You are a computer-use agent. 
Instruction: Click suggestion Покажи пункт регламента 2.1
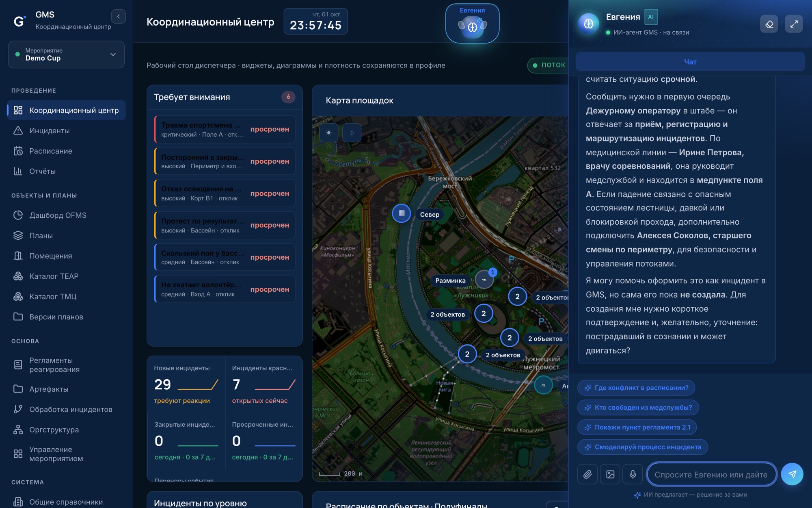[x=637, y=427]
